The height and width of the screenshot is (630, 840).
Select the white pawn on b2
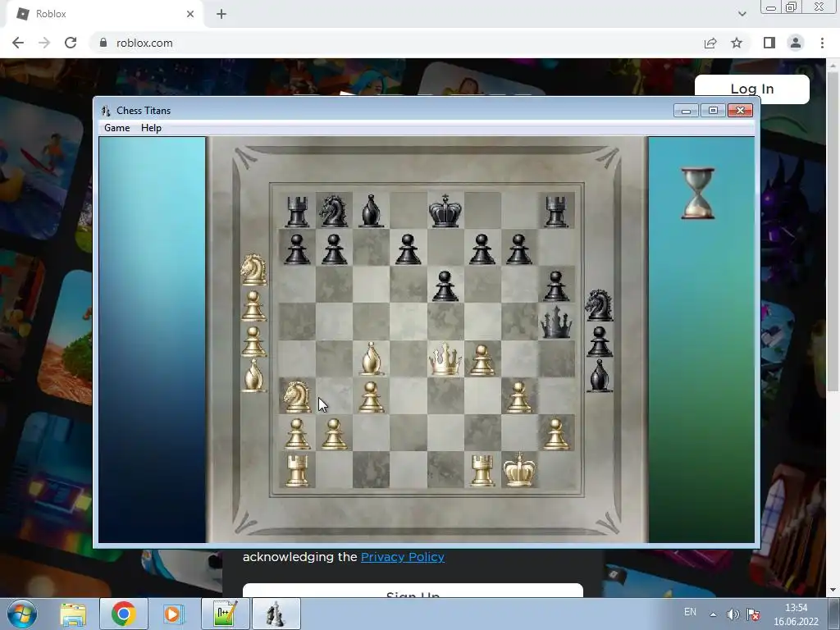(335, 433)
